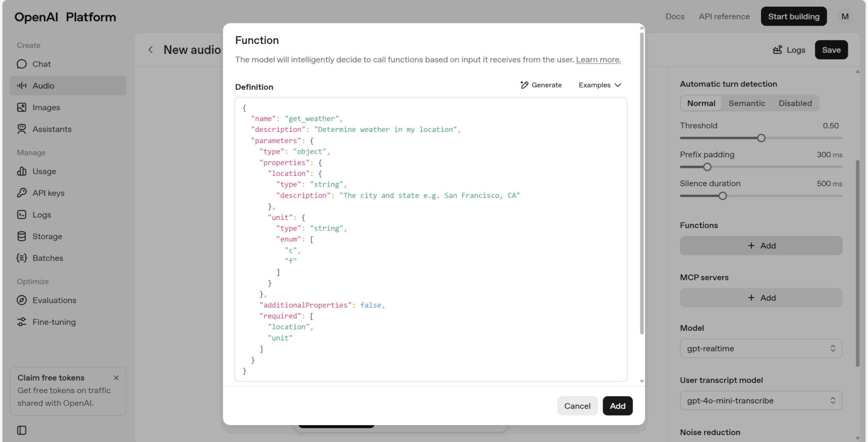Open the gpt-realtime model dropdown

click(x=761, y=348)
